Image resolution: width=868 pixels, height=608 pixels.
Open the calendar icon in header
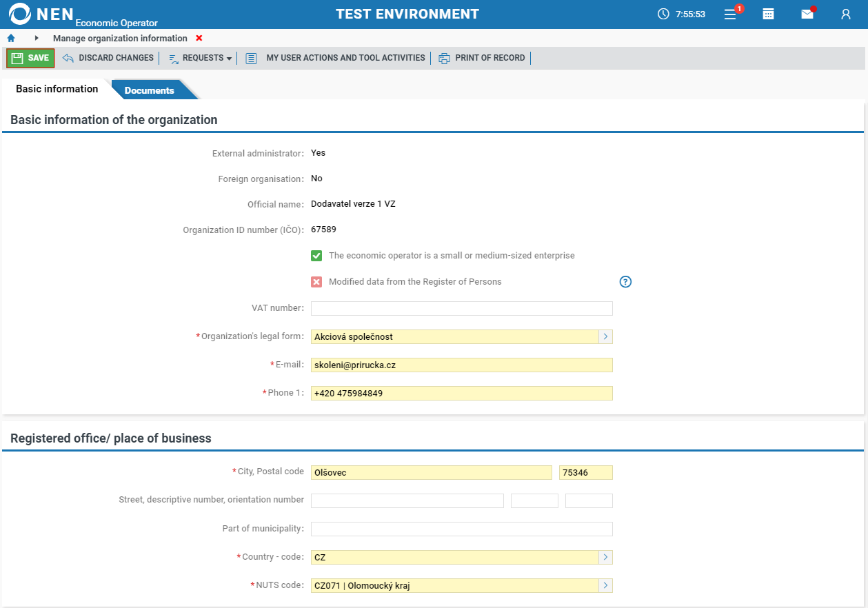[x=768, y=14]
